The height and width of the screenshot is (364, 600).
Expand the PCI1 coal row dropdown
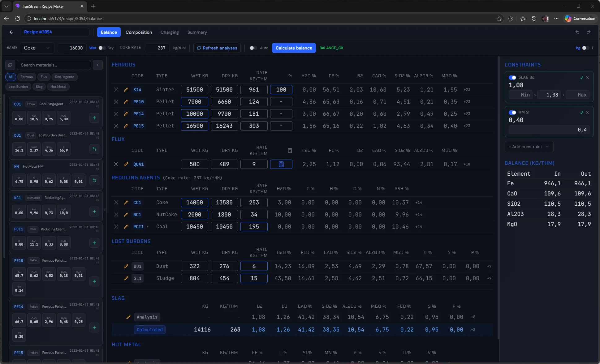point(147,227)
